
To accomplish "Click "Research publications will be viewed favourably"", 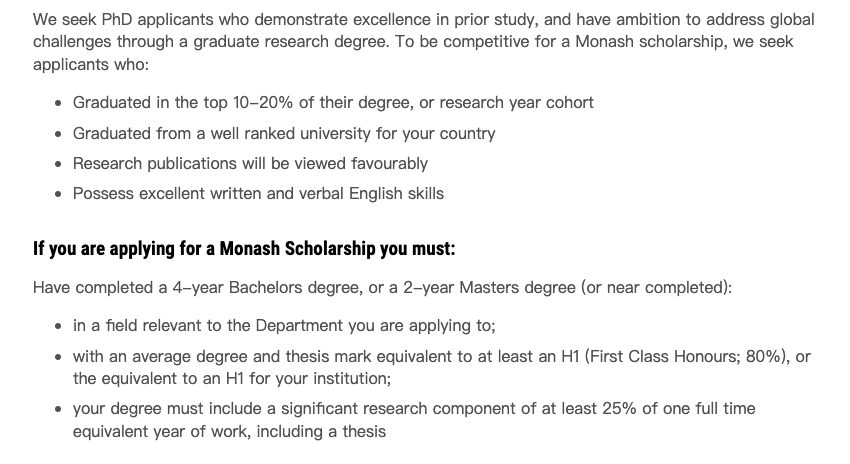I will click(x=250, y=163).
